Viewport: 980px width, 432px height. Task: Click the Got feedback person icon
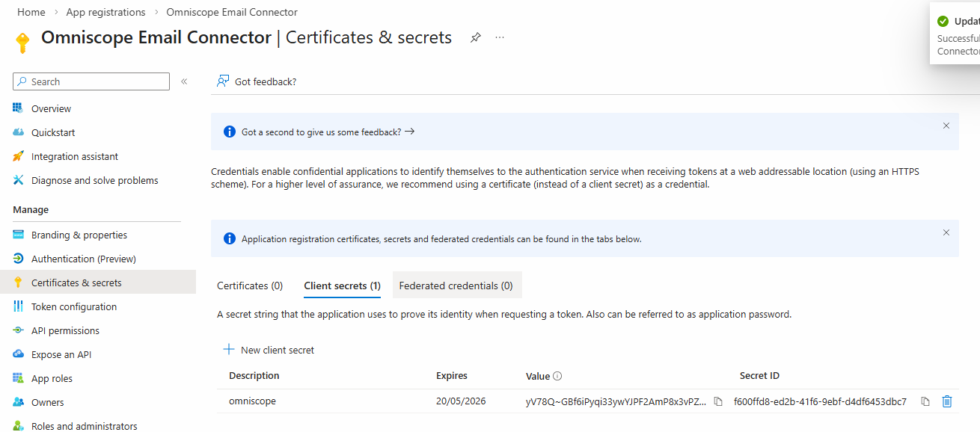tap(223, 81)
